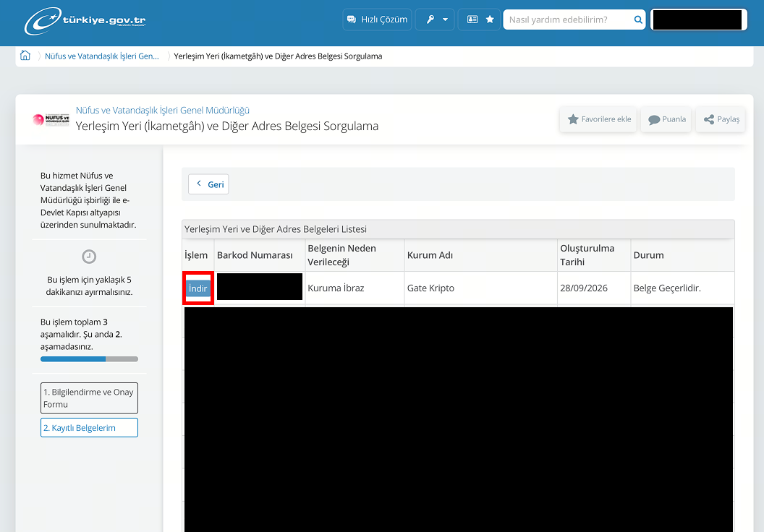This screenshot has height=532, width=764.
Task: Open the home icon in breadcrumb
Action: coord(25,56)
